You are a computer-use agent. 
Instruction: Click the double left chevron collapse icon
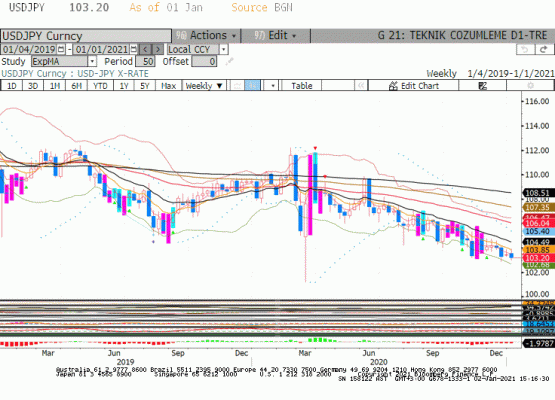361,86
